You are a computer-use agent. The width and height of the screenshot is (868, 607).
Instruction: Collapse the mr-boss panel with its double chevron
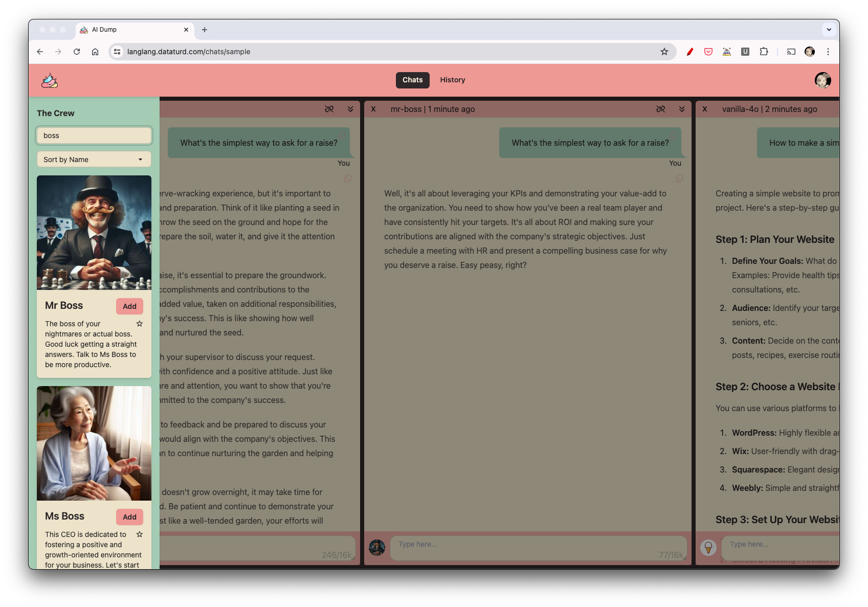(x=682, y=109)
